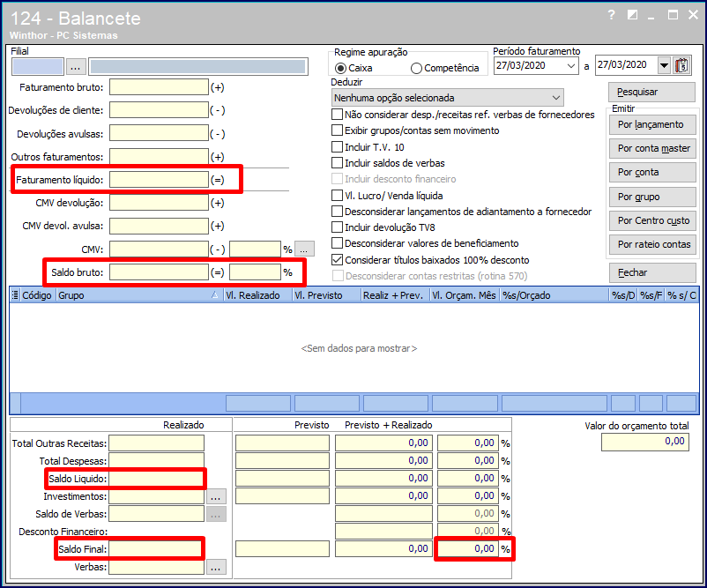Open the CMV percent ellipsis button
Viewport: 707px width, 588px height.
click(x=304, y=249)
